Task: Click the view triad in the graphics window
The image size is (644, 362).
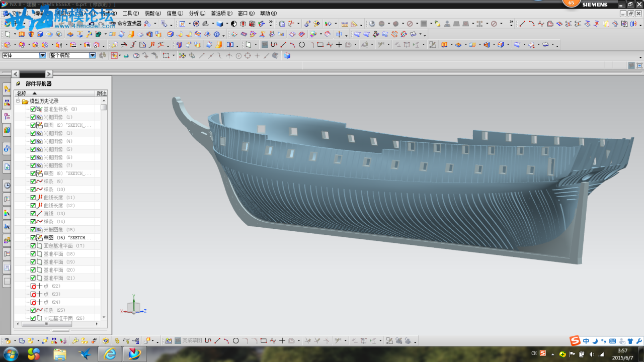Action: click(134, 305)
